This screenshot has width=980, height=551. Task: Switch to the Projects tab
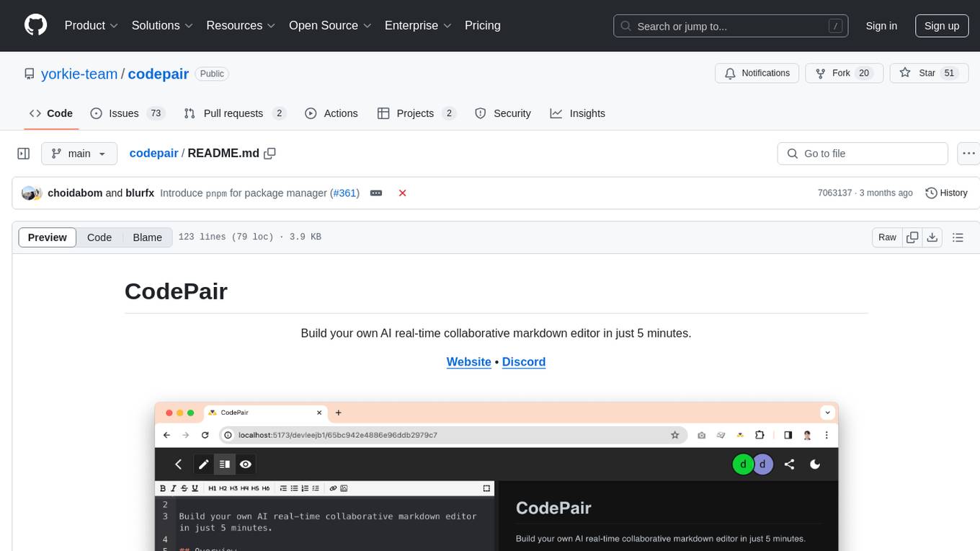[x=416, y=113]
